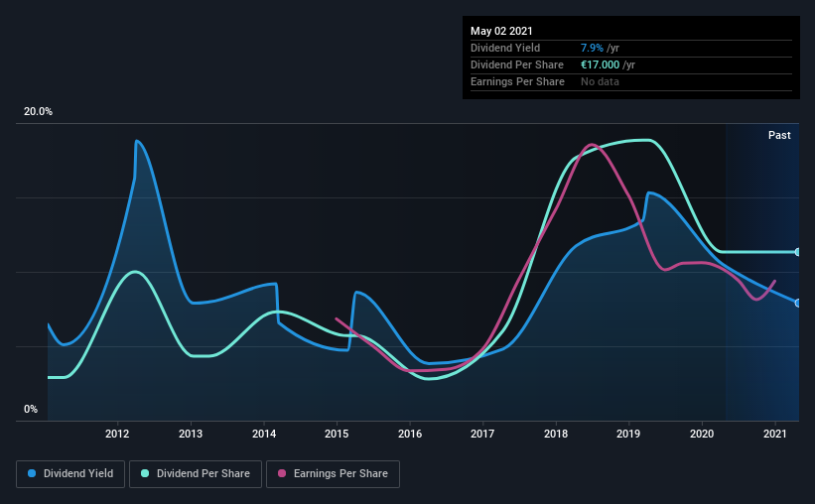Click the 0% y-axis label
This screenshot has height=504, width=815.
(31, 410)
